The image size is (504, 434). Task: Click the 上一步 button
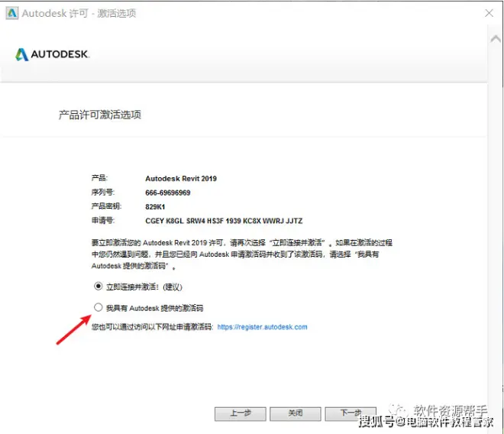coord(241,413)
